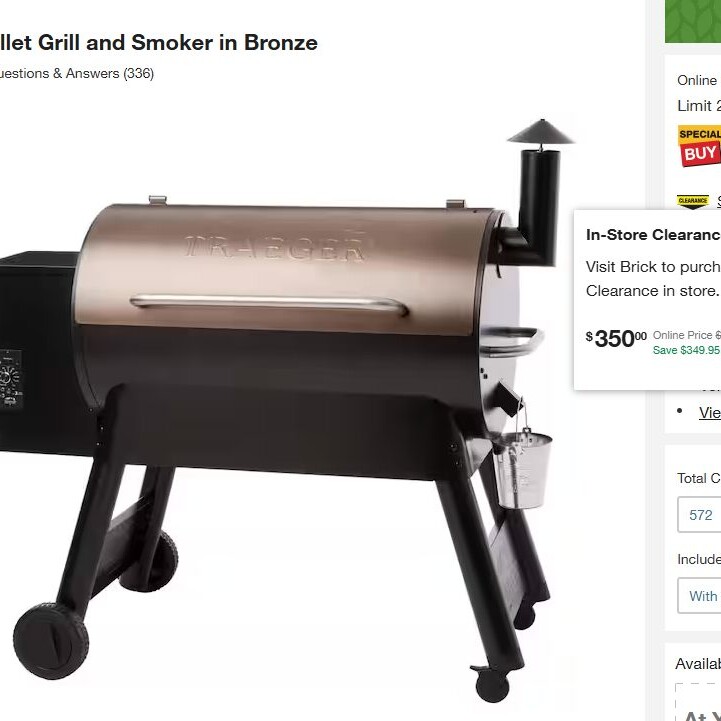
Task: Choose the dashed-border "At Y…" availability tile
Action: (698, 702)
